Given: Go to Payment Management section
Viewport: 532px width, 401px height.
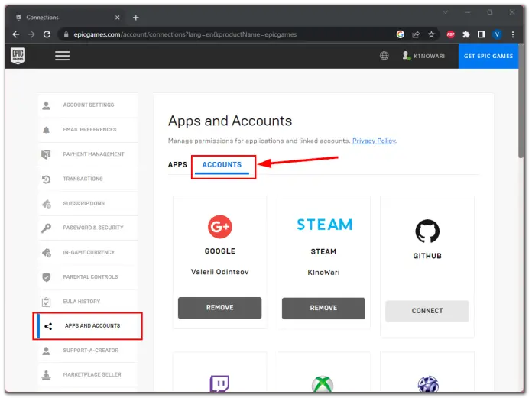Looking at the screenshot, I should pyautogui.click(x=92, y=154).
